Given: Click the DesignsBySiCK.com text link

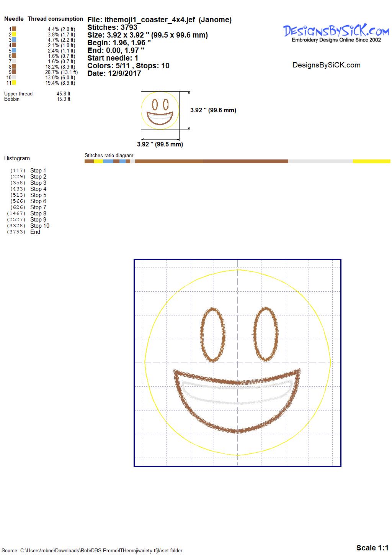Looking at the screenshot, I should pos(326,65).
